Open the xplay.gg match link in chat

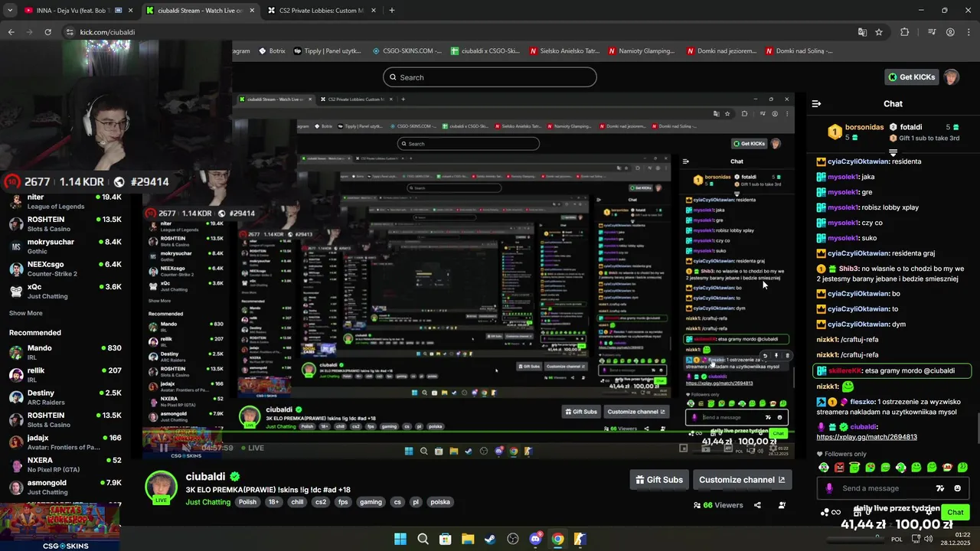pyautogui.click(x=867, y=437)
